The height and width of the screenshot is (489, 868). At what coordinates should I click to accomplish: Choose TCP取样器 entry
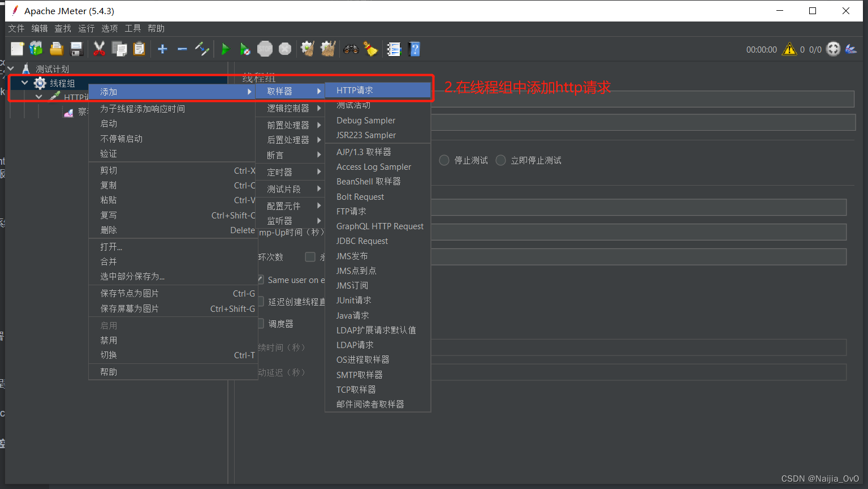pyautogui.click(x=378, y=390)
